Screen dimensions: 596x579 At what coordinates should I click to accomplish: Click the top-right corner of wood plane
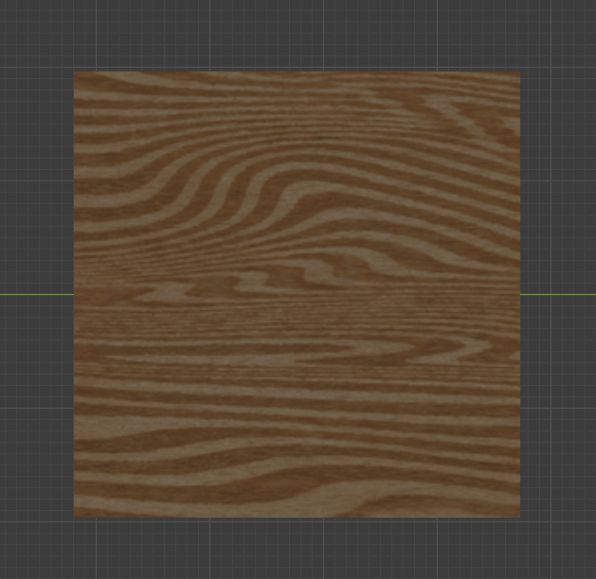[x=520, y=71]
